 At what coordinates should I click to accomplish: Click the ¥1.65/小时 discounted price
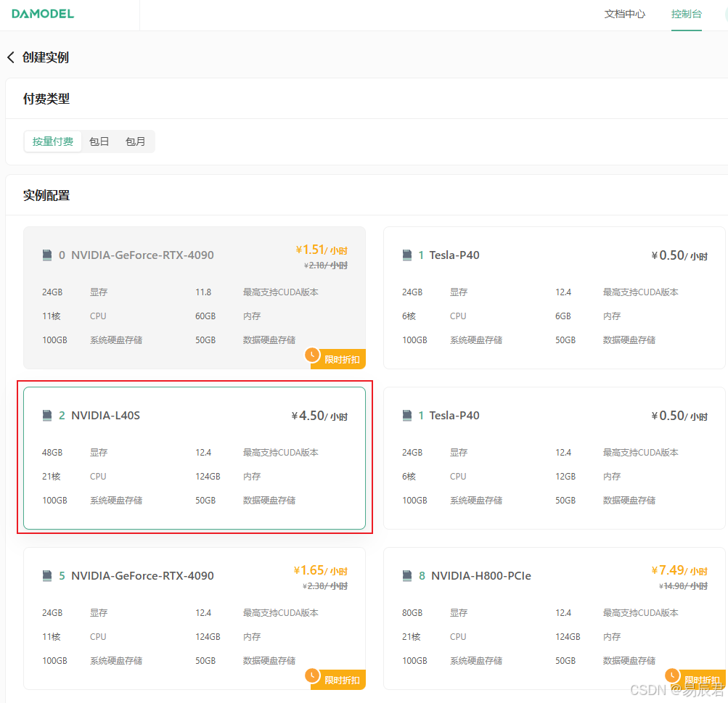(x=320, y=570)
